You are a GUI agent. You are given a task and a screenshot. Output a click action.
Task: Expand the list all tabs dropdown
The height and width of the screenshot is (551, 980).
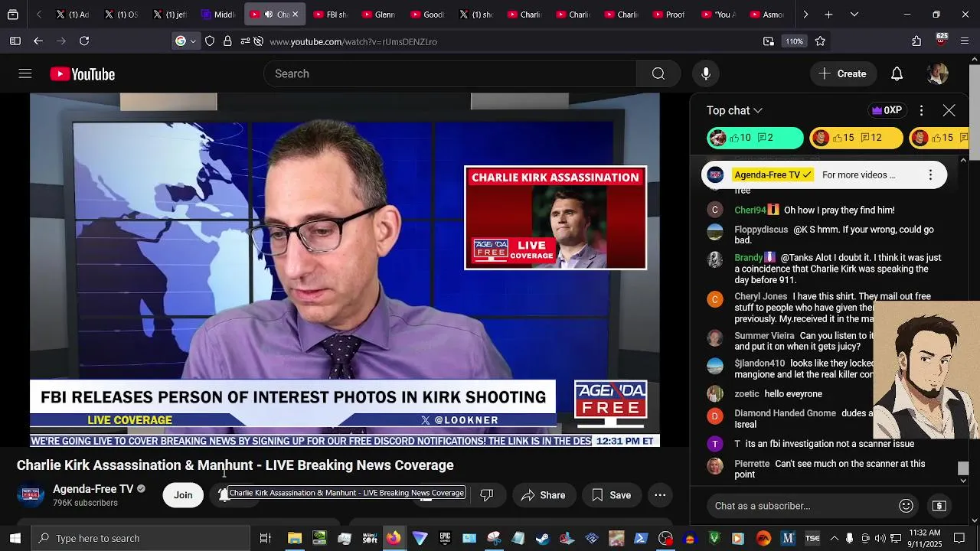(x=854, y=15)
